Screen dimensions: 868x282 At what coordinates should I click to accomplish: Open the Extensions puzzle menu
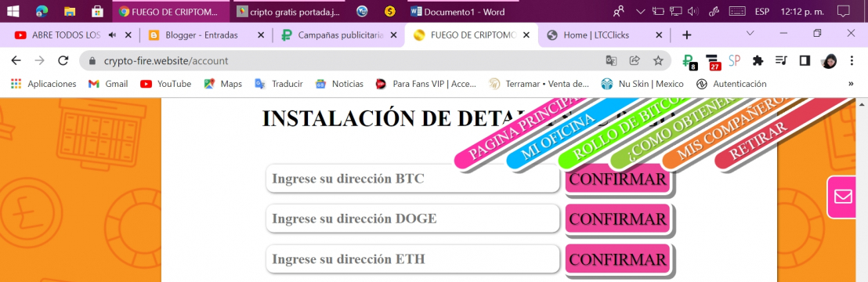[758, 61]
